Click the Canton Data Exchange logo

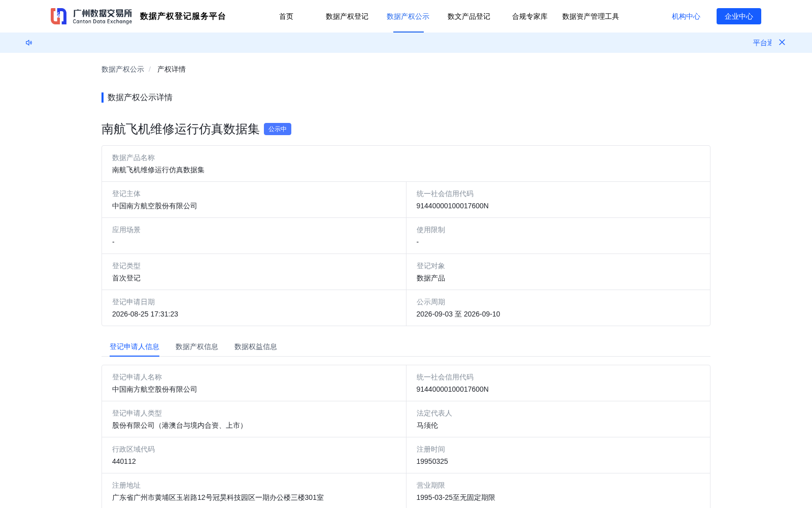click(91, 16)
